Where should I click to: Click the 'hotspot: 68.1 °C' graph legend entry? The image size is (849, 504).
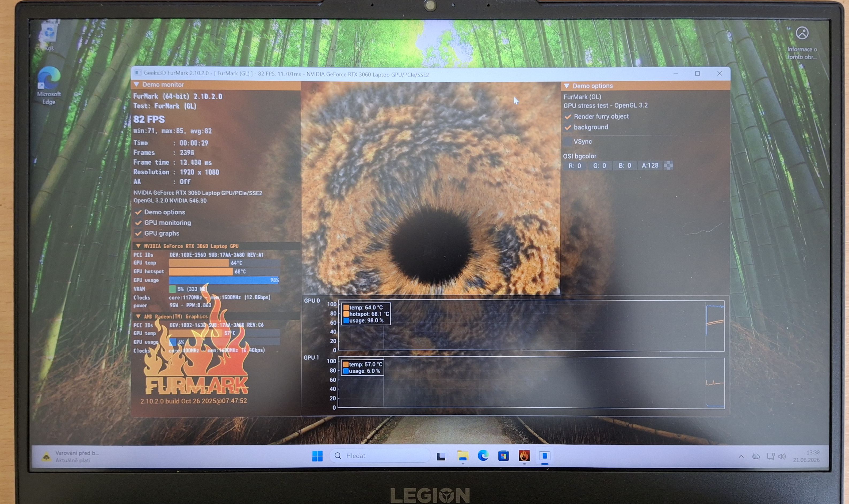pyautogui.click(x=366, y=314)
